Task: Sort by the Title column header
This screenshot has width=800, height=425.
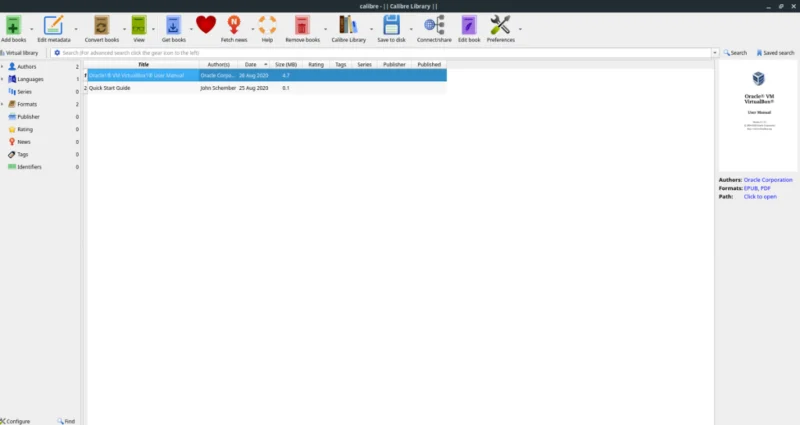Action: click(143, 64)
